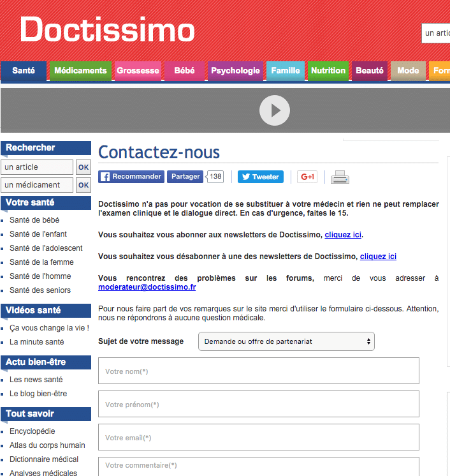Click the unsubscribe 'cliquez ici' link
This screenshot has height=476, width=450.
[x=378, y=257]
